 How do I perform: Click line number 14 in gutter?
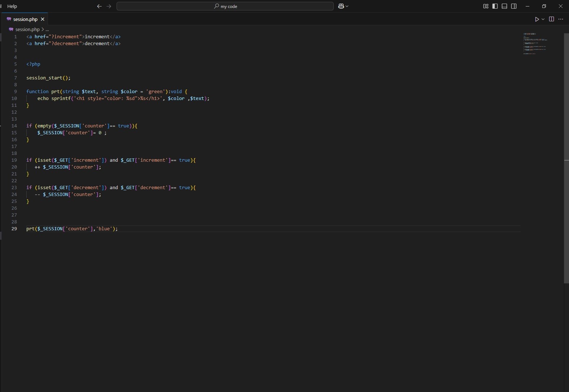(14, 126)
